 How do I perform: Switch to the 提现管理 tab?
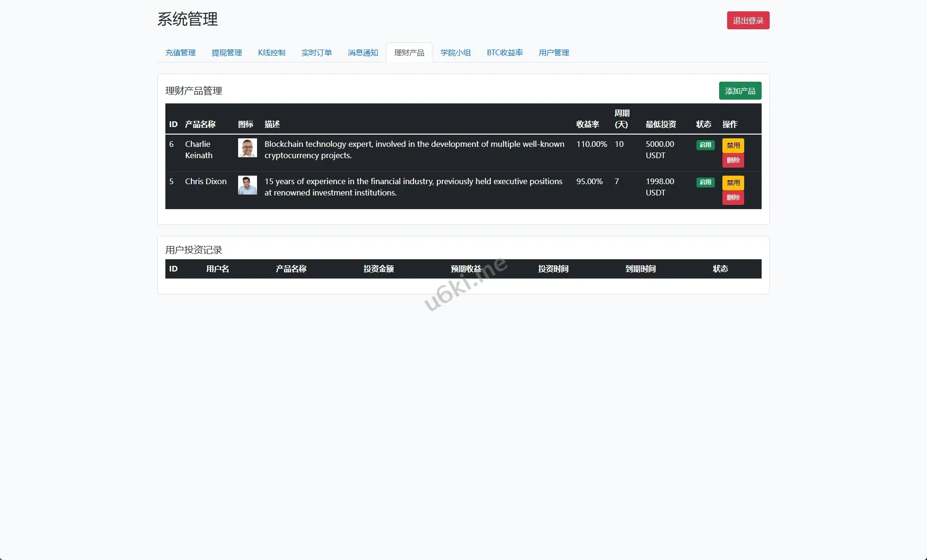click(227, 52)
